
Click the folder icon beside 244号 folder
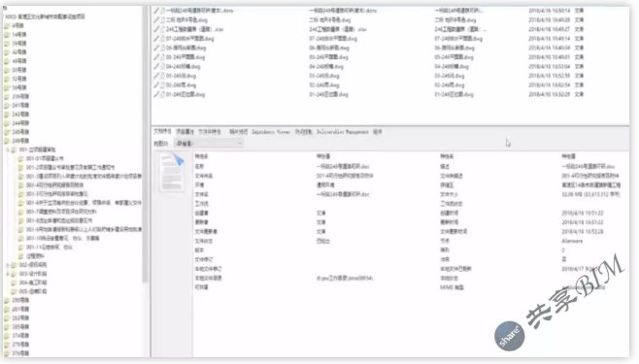7,123
